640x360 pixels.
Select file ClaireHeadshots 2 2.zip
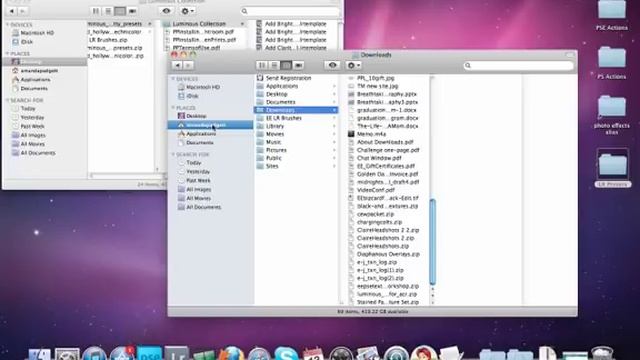tap(388, 230)
